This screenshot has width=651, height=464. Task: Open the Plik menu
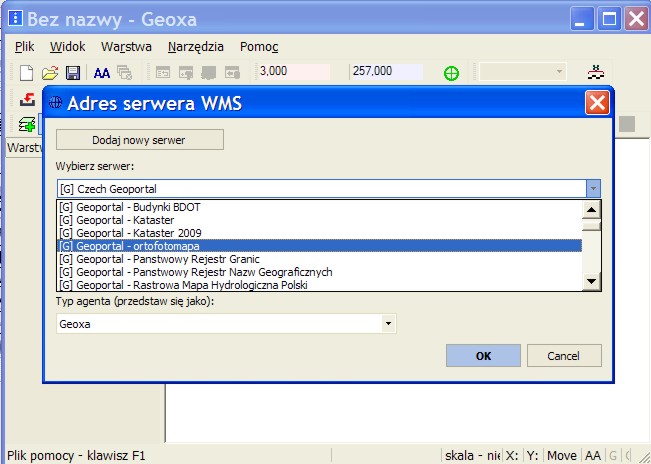coord(24,46)
